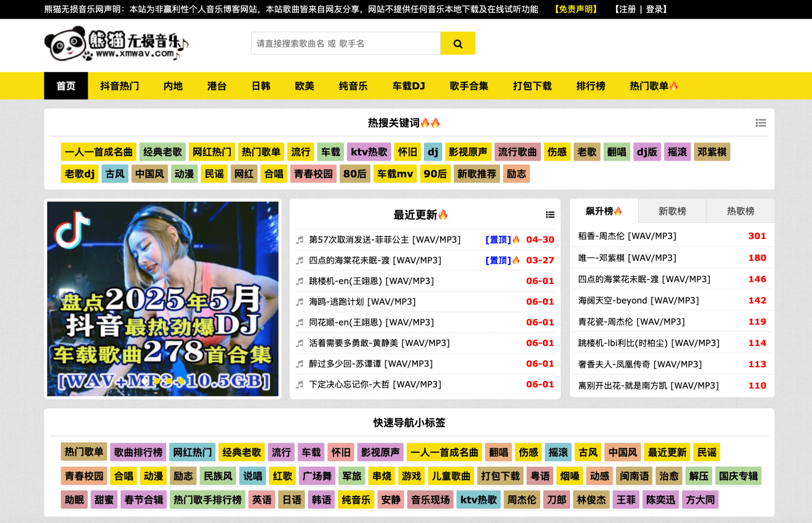Click music note icon before 海鸥-逃跑计划
This screenshot has width=812, height=523.
pos(299,302)
